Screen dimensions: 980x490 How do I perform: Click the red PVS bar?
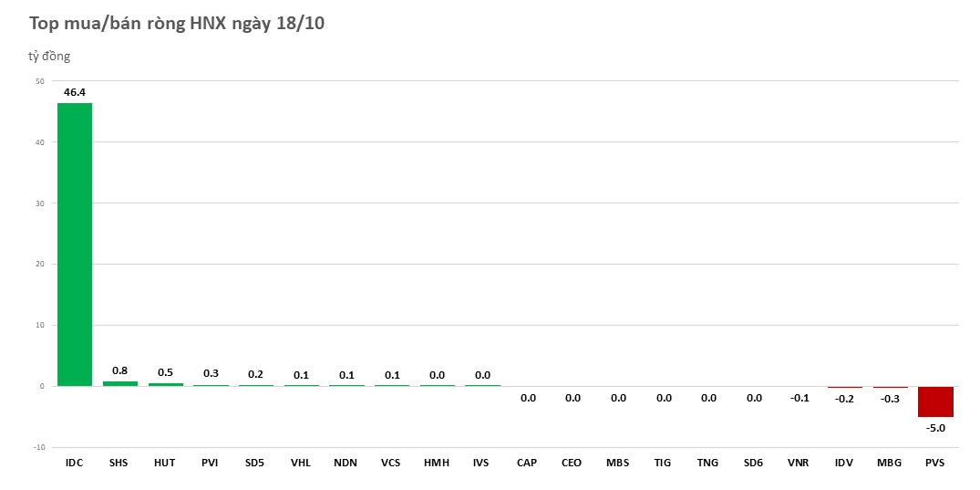pos(935,401)
